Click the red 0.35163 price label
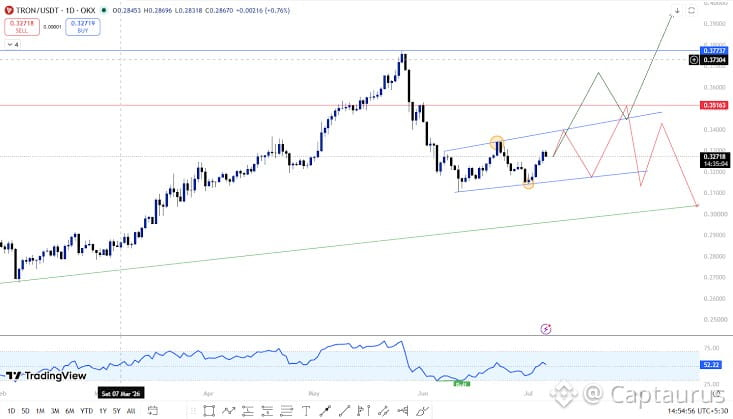 [x=714, y=105]
